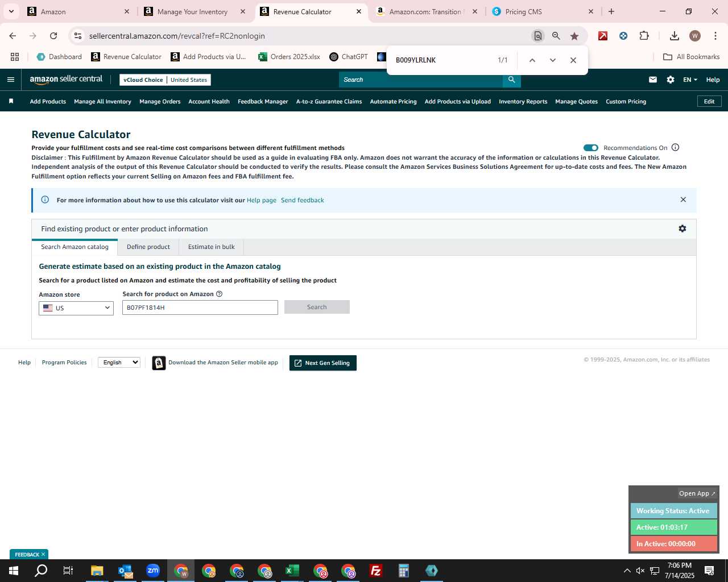Open Program Policies footer link
This screenshot has width=728, height=582.
click(64, 362)
